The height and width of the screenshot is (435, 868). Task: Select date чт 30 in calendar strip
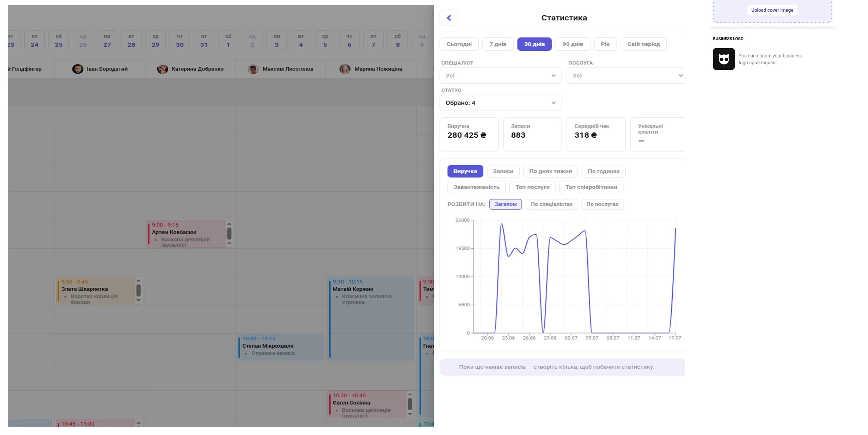(179, 41)
